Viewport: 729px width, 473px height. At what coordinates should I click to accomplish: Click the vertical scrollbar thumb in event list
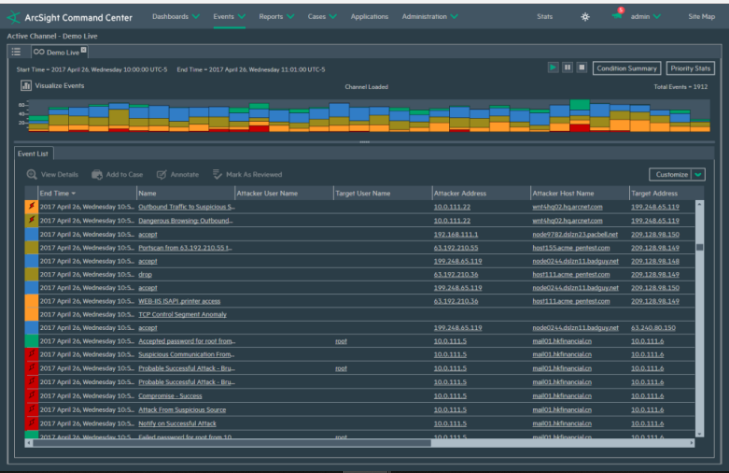tap(699, 247)
